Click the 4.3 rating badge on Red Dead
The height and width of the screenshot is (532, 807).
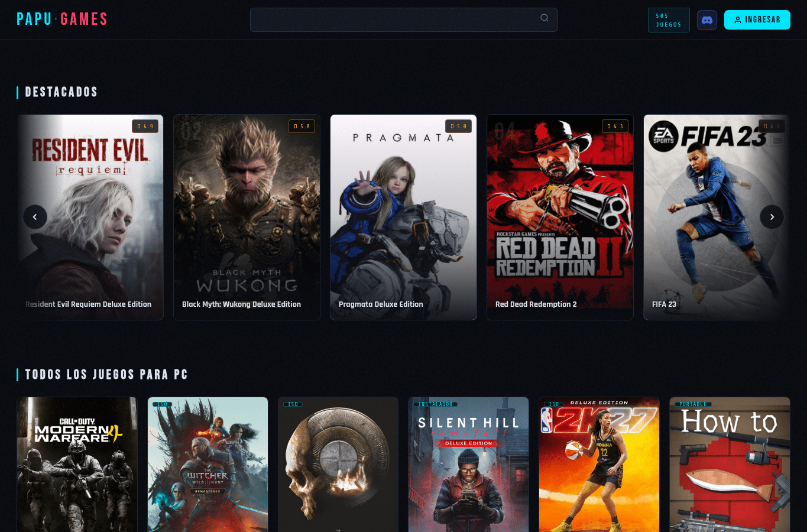(615, 126)
